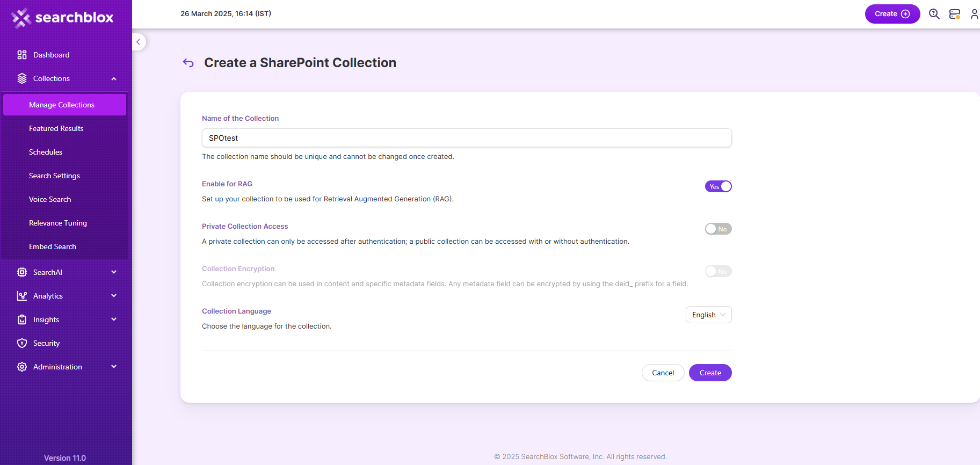
Task: Click the Version 11.0 text
Action: pyautogui.click(x=65, y=458)
